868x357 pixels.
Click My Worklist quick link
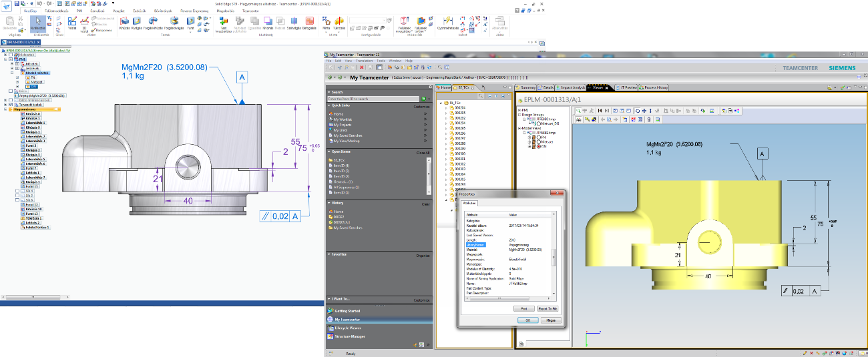click(x=342, y=119)
